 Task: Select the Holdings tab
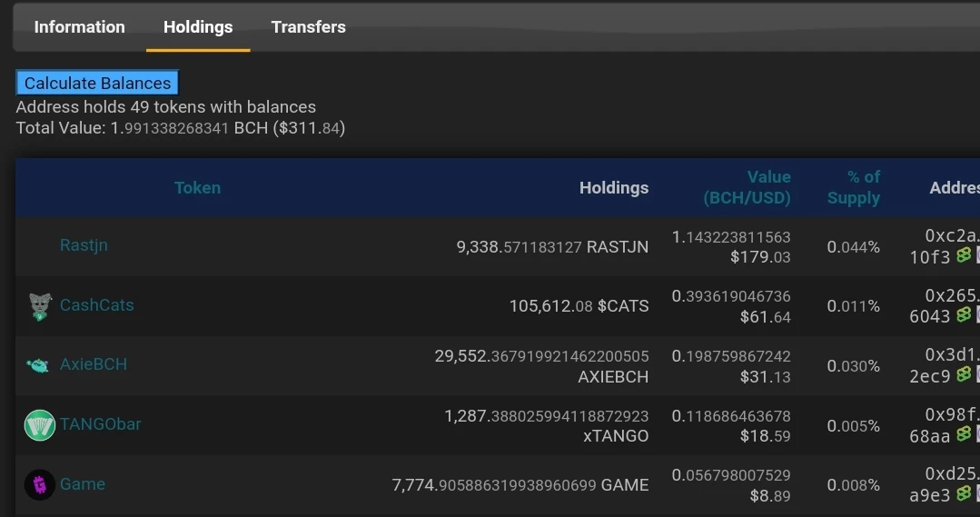(x=198, y=27)
